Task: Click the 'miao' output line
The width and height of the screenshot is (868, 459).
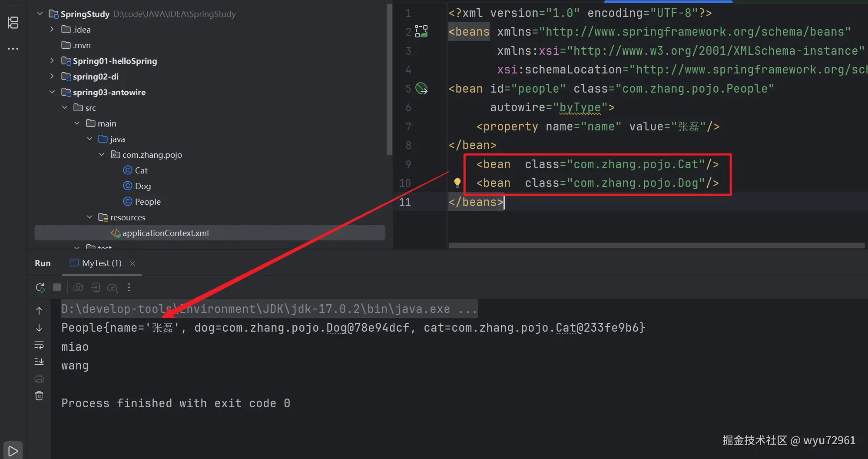Action: (75, 347)
